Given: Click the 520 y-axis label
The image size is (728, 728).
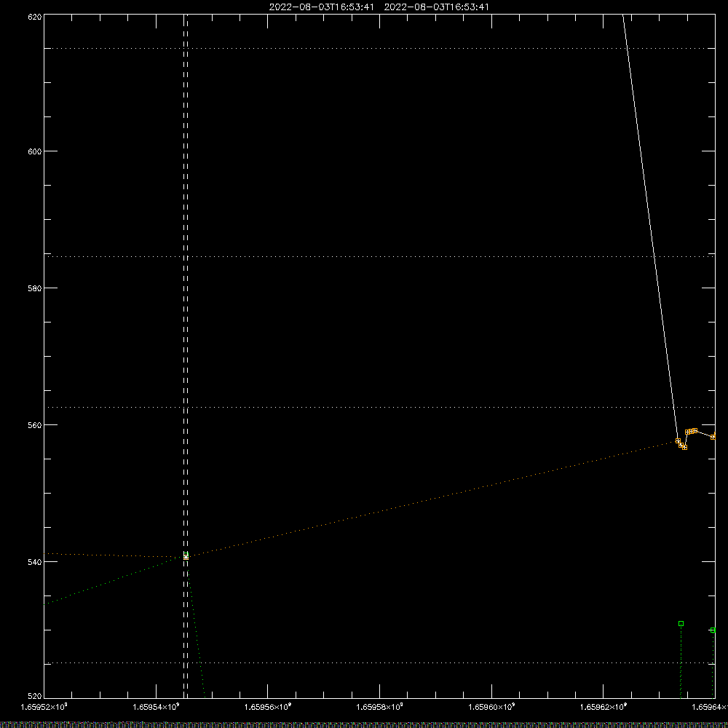Looking at the screenshot, I should point(35,696).
